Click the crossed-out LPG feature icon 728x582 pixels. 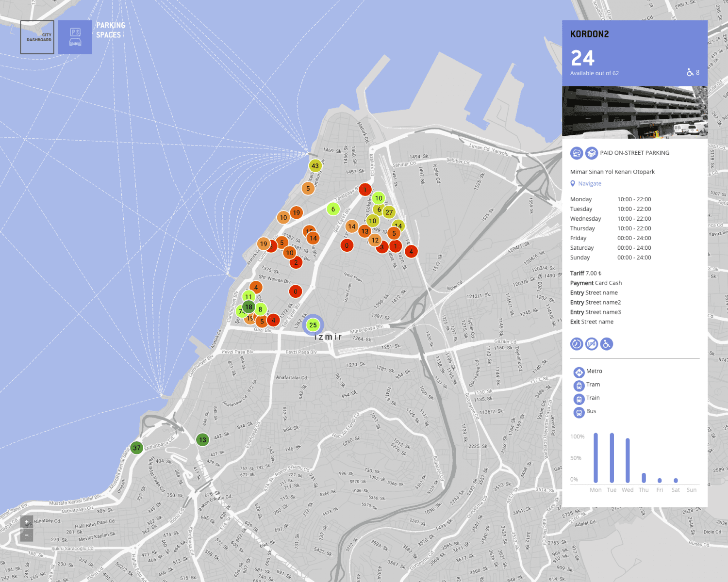[x=592, y=344]
